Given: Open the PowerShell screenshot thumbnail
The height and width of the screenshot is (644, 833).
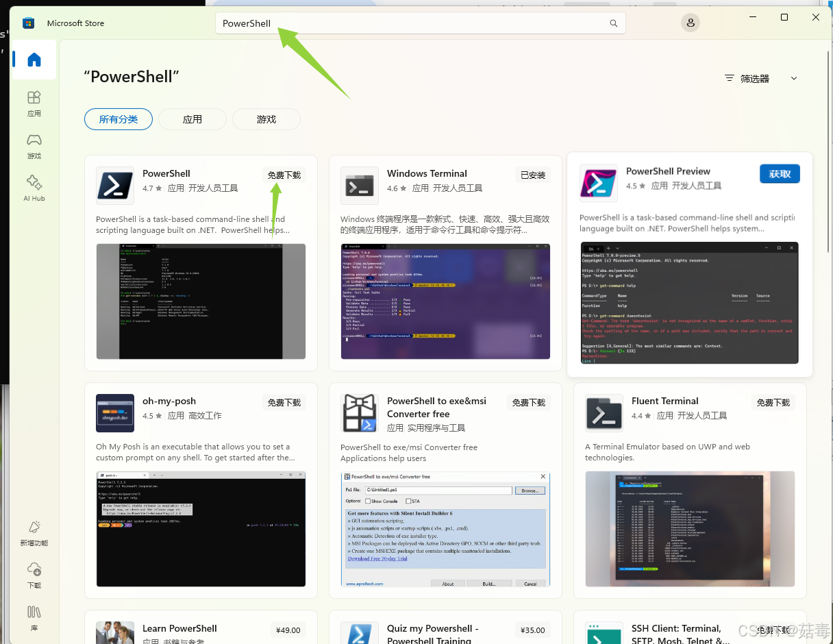Looking at the screenshot, I should point(201,301).
